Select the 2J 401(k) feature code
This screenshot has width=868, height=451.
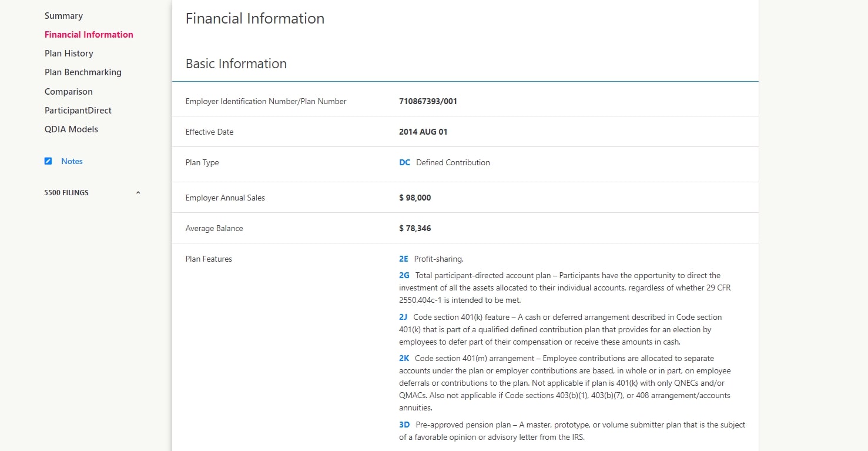point(403,317)
